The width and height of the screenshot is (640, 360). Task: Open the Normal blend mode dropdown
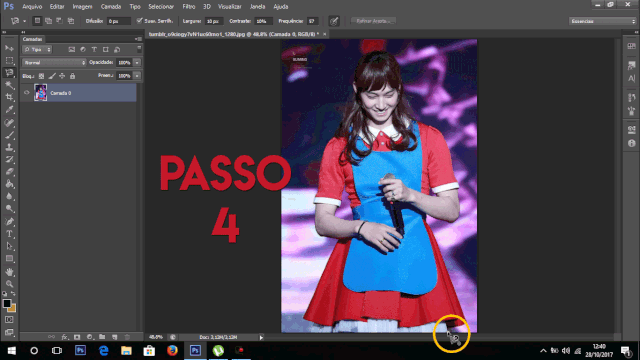54,62
